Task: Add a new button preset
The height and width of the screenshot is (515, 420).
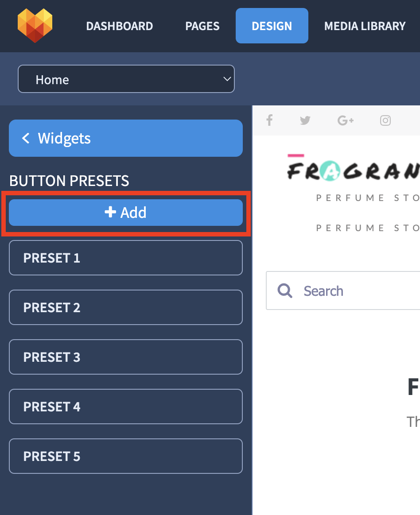Action: (126, 213)
